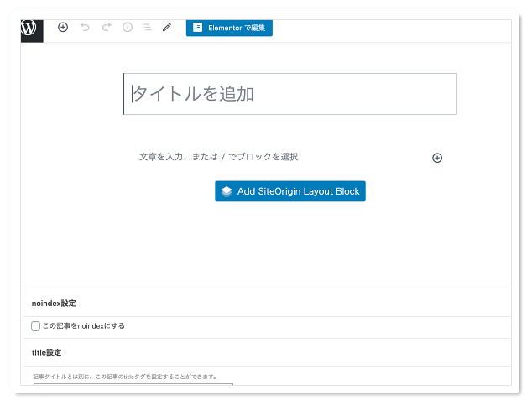
Task: Click the WordPress logo to exit editor
Action: coord(30,28)
